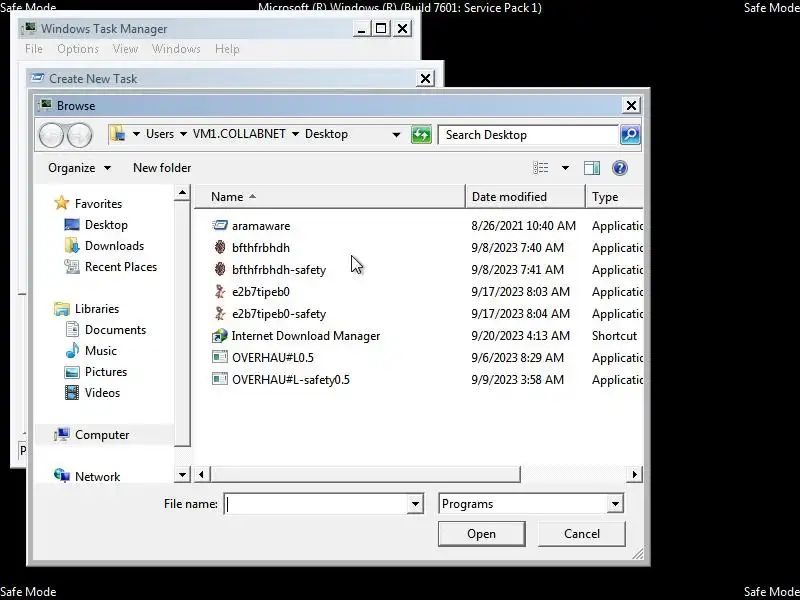Expand the root breadcrumb arrow before Users

coord(136,134)
